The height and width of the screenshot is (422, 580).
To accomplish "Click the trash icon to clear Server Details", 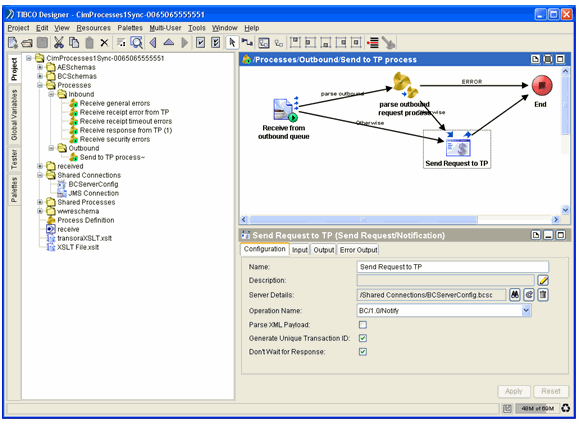I will [543, 295].
